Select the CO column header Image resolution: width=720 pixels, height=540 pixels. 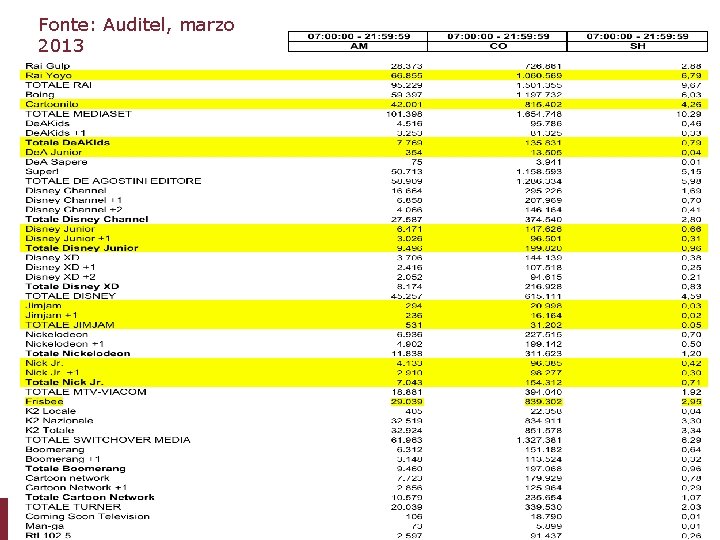[x=498, y=46]
